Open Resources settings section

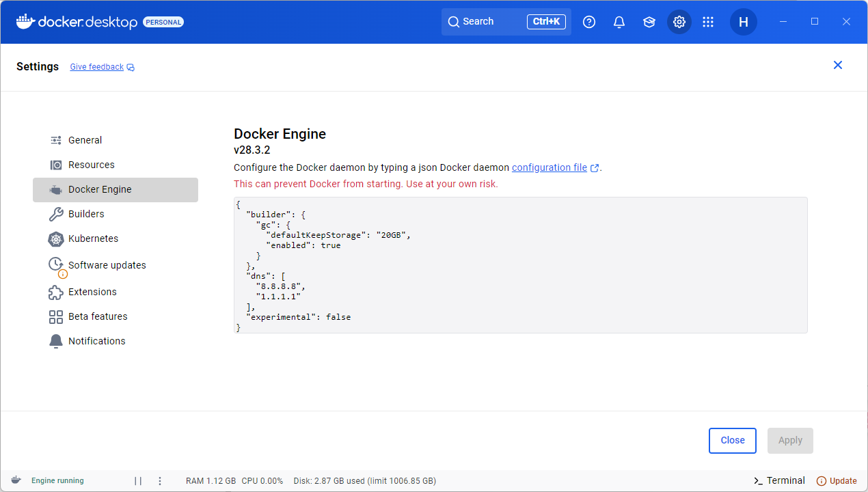(x=116, y=165)
